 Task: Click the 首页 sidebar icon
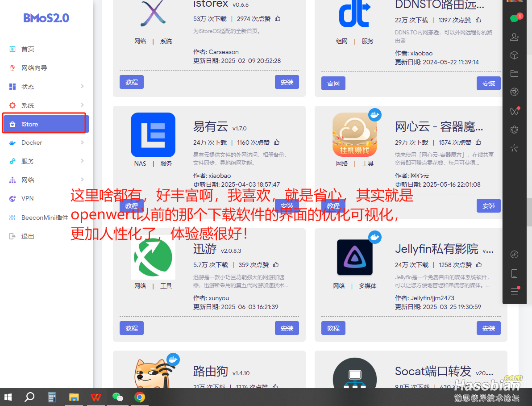(x=12, y=49)
